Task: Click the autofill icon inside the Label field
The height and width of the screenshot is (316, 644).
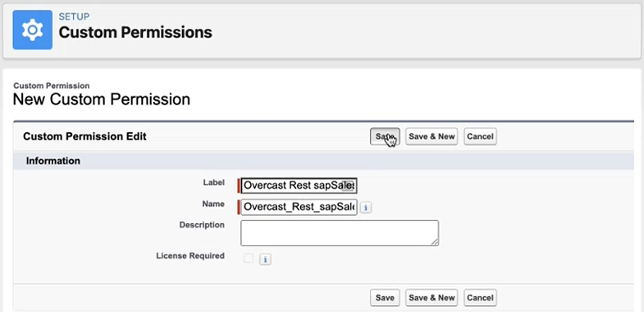Action: pyautogui.click(x=348, y=185)
